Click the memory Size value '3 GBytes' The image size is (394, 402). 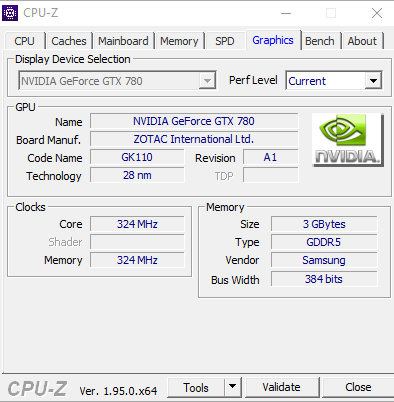(324, 224)
